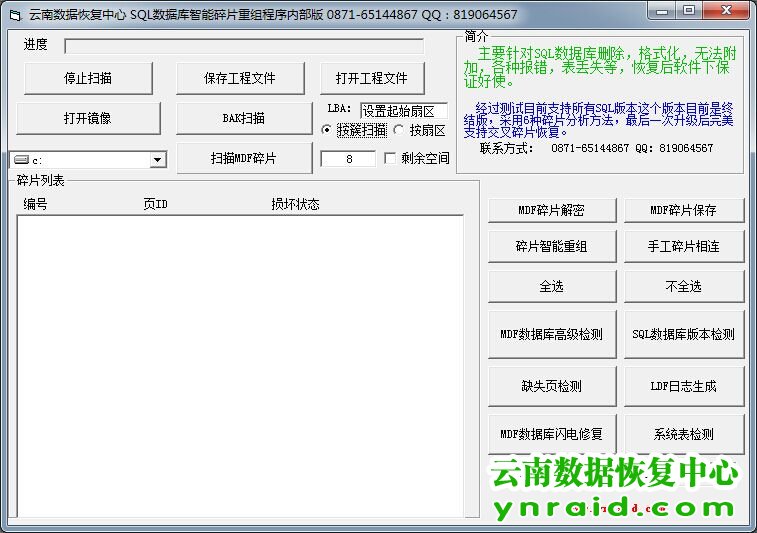Generate log with LDF日志生成 button

(684, 386)
